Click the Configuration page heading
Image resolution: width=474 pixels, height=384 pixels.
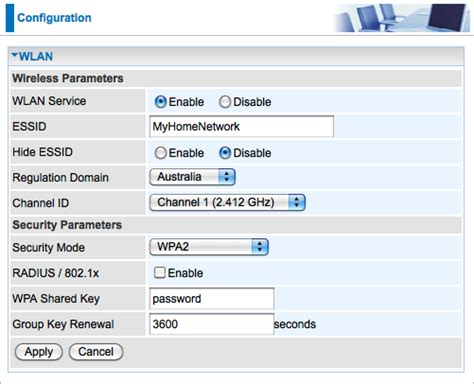[54, 18]
